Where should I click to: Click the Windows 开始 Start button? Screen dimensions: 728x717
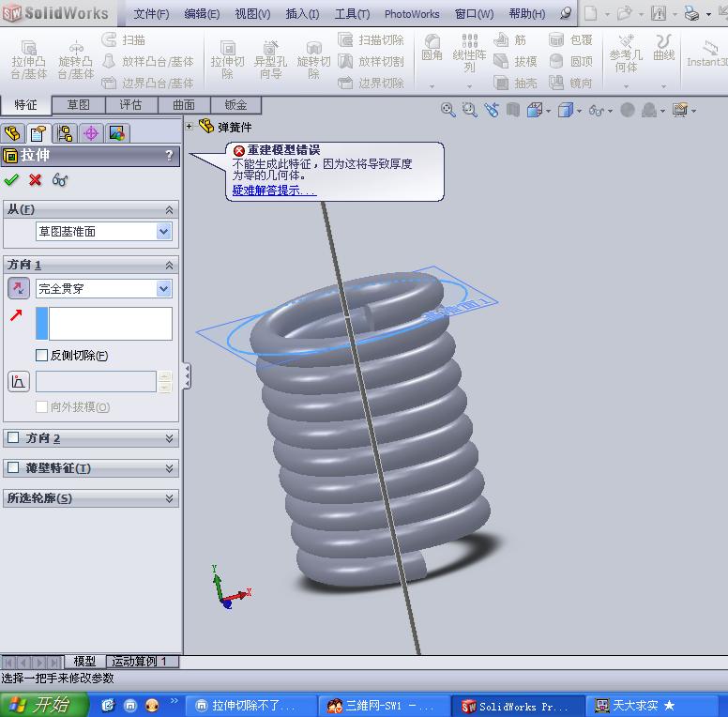pos(43,705)
